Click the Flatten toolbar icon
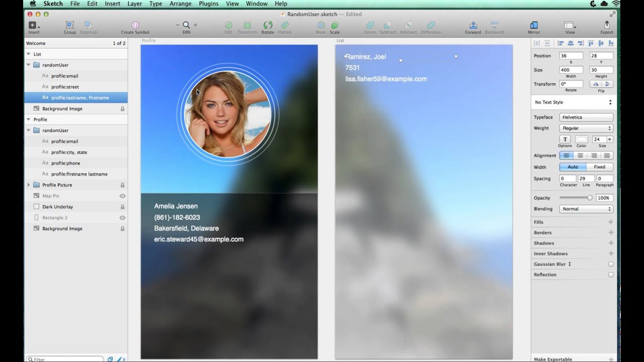Viewport: 644px width, 362px height. click(285, 25)
